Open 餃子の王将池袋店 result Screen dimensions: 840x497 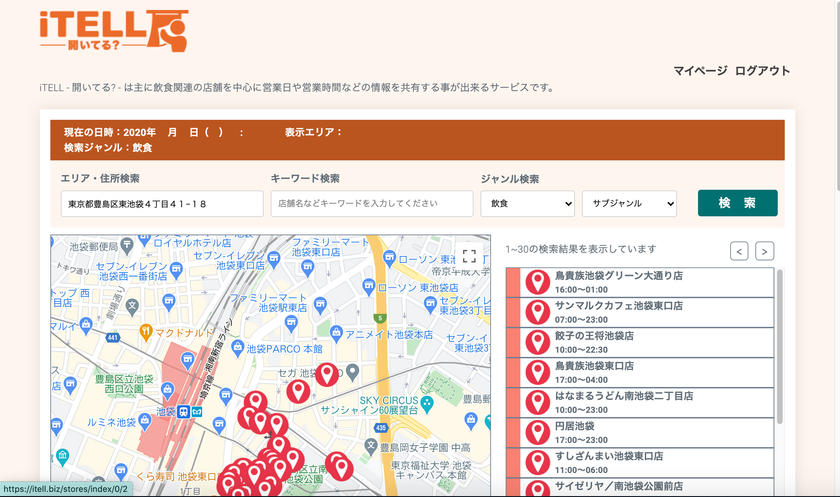coord(640,342)
